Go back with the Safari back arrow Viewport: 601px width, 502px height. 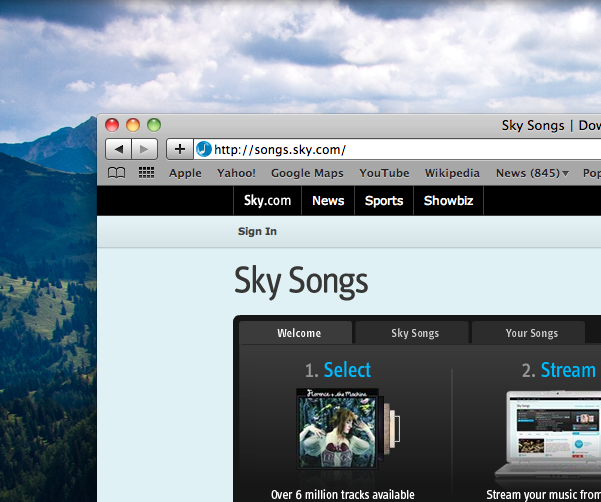tap(118, 149)
